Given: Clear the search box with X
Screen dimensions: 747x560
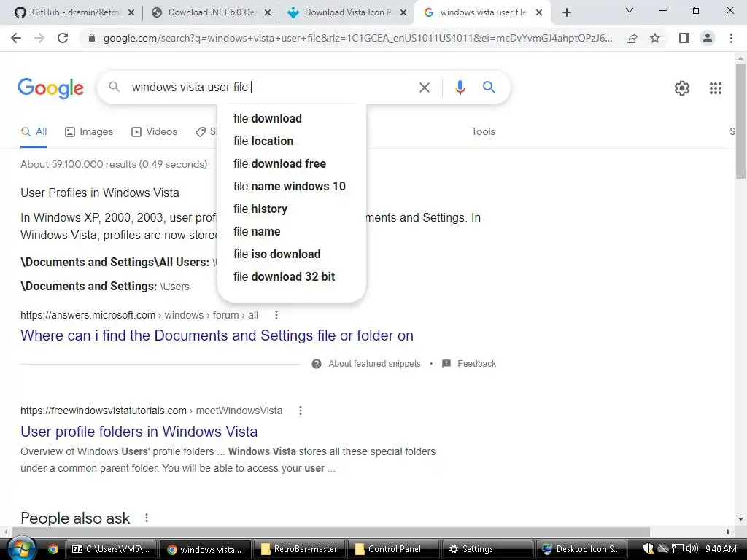Looking at the screenshot, I should point(424,87).
